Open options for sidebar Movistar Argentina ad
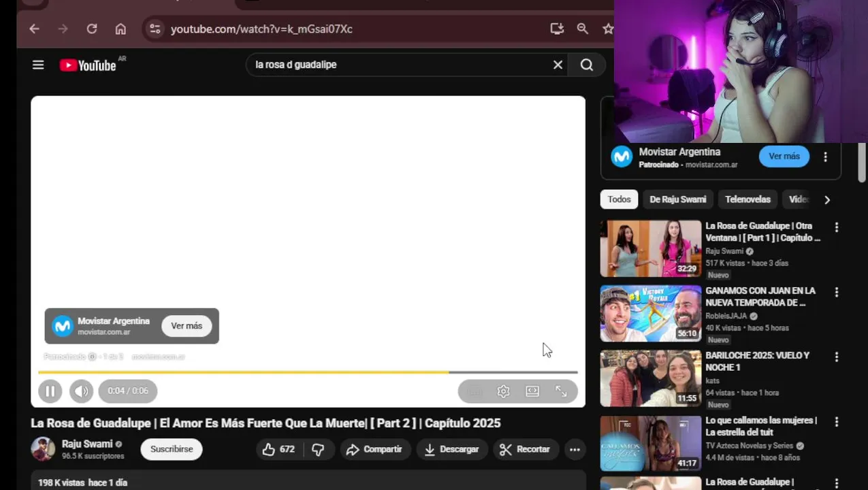This screenshot has width=868, height=490. pyautogui.click(x=825, y=157)
